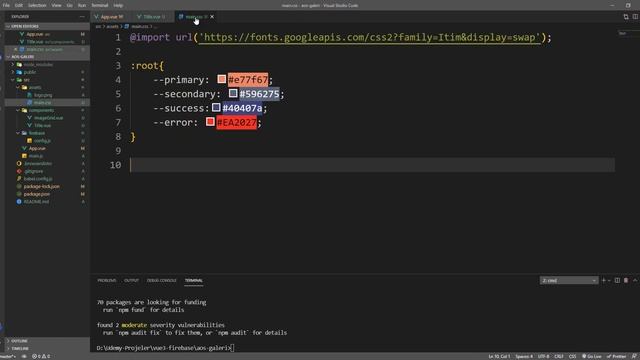
Task: Click the --secondary #596275 color swatch
Action: [x=233, y=93]
